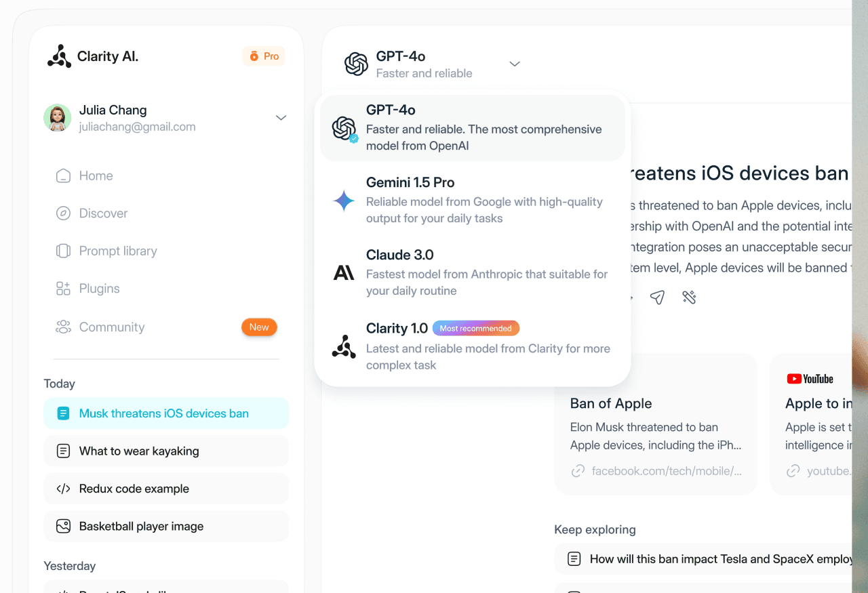Click the document icon beside the Tesla and SpaceX question
The height and width of the screenshot is (593, 868).
coord(574,559)
